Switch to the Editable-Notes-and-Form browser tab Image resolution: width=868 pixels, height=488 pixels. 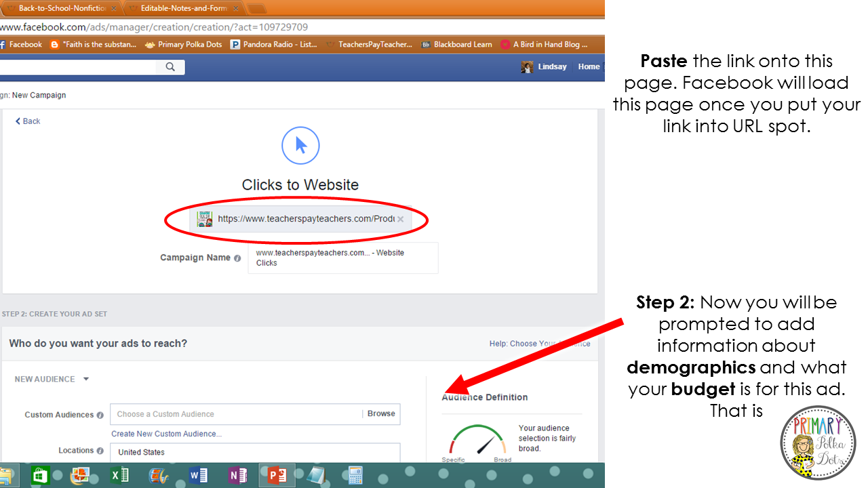tap(183, 8)
